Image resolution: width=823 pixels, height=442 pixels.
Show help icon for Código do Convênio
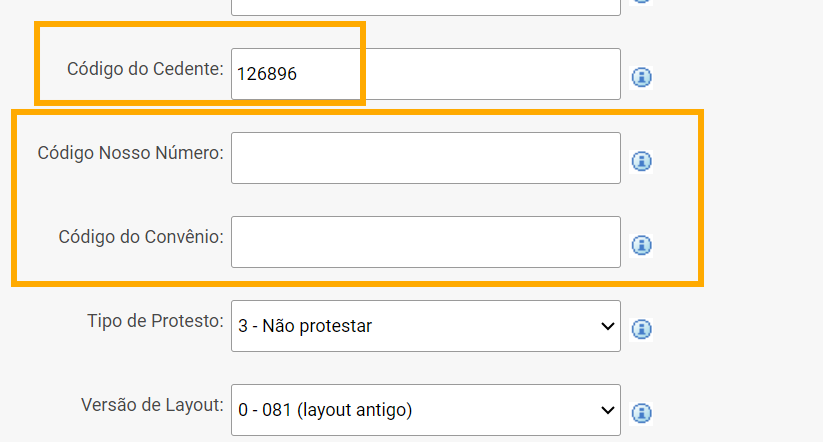(x=641, y=245)
